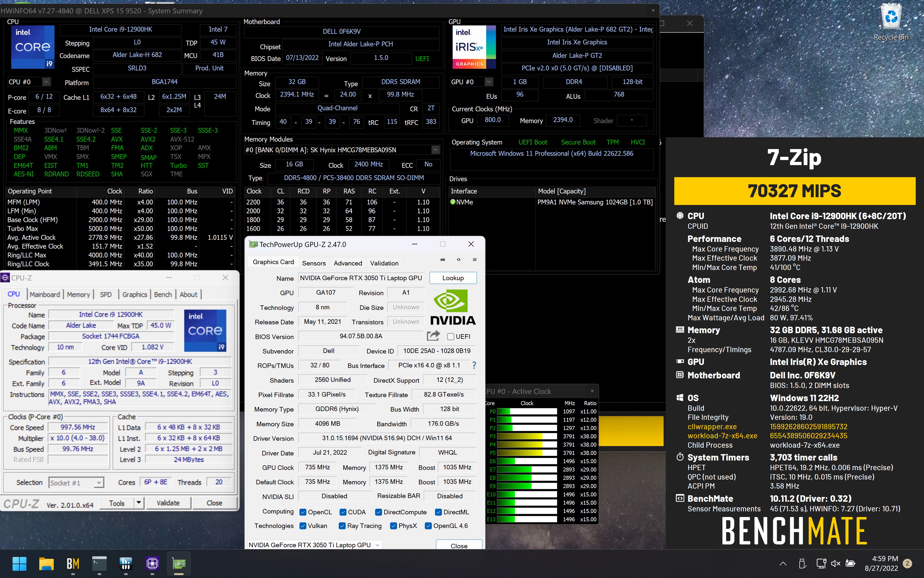924x578 pixels.
Task: Open Socket #1 selection dropdown in CPU-Z
Action: [99, 482]
